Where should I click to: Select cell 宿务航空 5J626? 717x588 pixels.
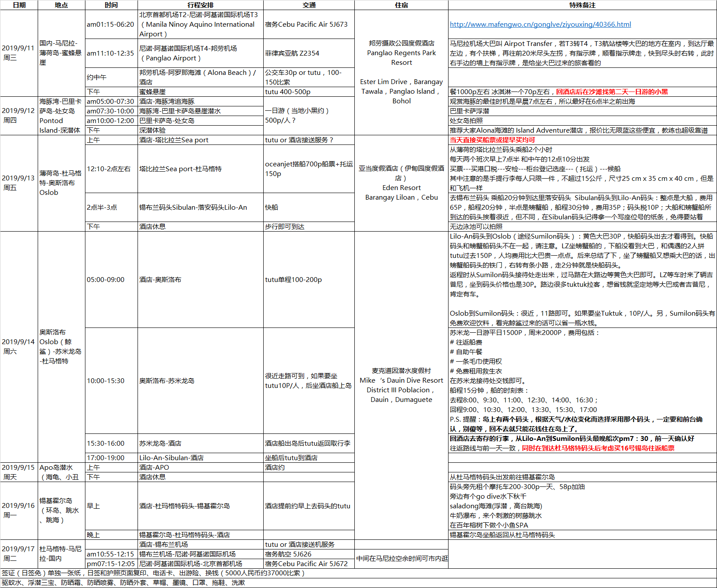coord(309,554)
